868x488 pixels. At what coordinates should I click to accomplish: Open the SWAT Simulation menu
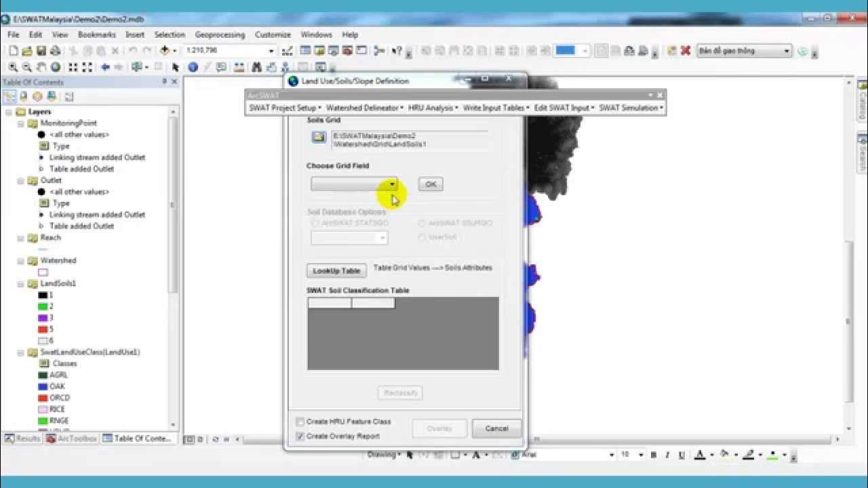click(x=631, y=108)
